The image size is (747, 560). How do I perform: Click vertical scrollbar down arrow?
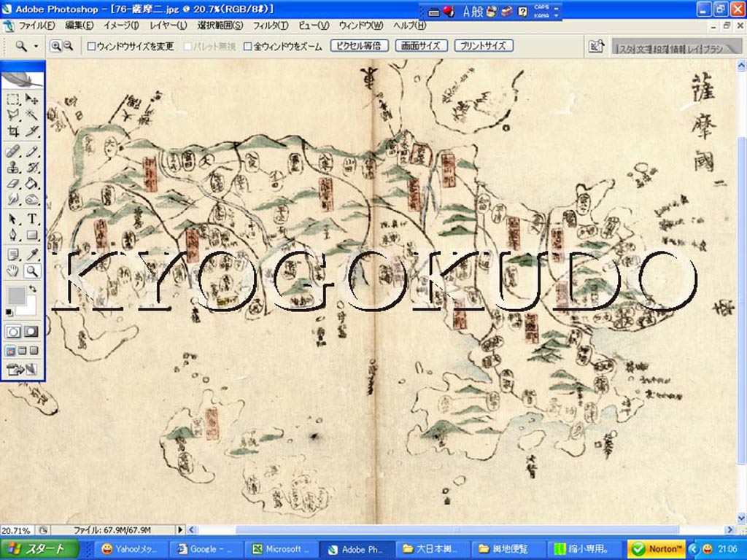741,518
